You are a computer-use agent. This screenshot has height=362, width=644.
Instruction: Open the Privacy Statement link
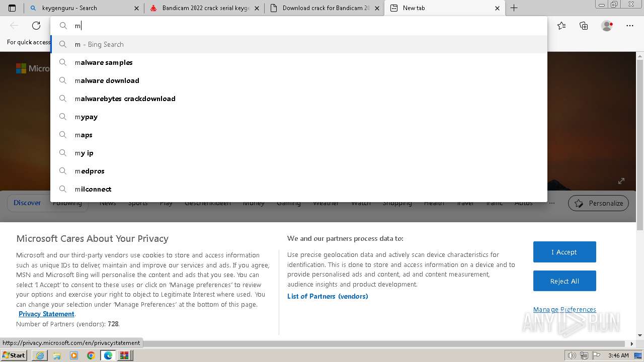pyautogui.click(x=46, y=314)
